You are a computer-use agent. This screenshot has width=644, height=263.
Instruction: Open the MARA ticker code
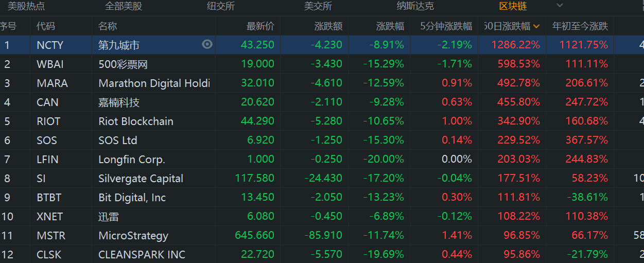52,83
